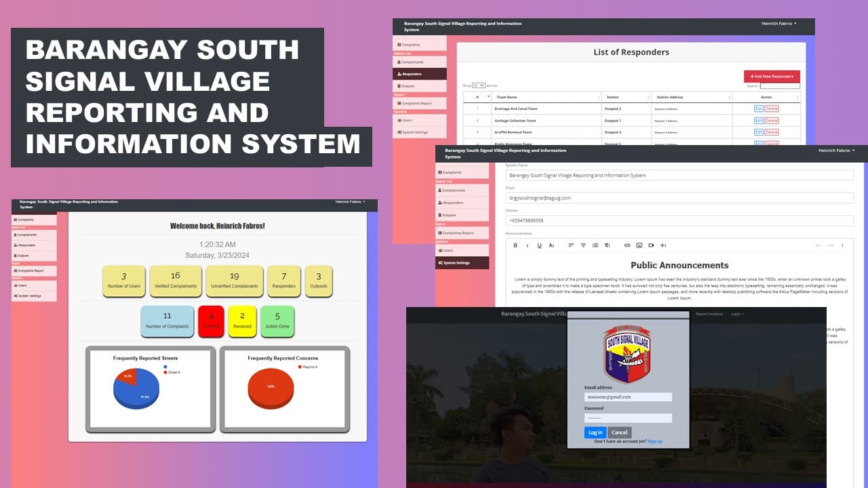The height and width of the screenshot is (488, 868).
Task: Click the undo arrow in the announcements editor
Action: click(x=818, y=245)
